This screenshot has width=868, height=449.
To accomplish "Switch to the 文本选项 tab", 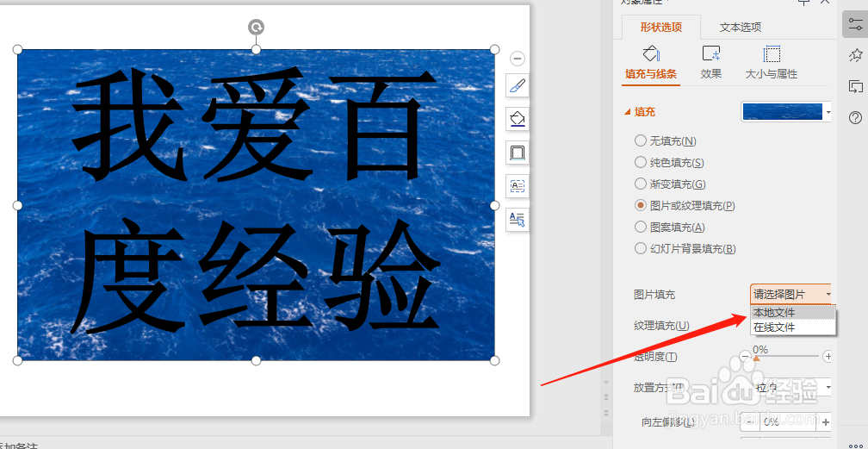I will coord(741,28).
